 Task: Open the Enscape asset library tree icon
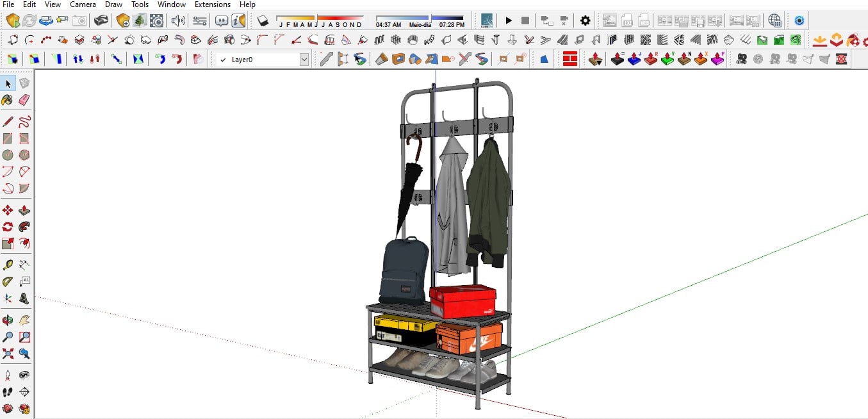pyautogui.click(x=139, y=21)
